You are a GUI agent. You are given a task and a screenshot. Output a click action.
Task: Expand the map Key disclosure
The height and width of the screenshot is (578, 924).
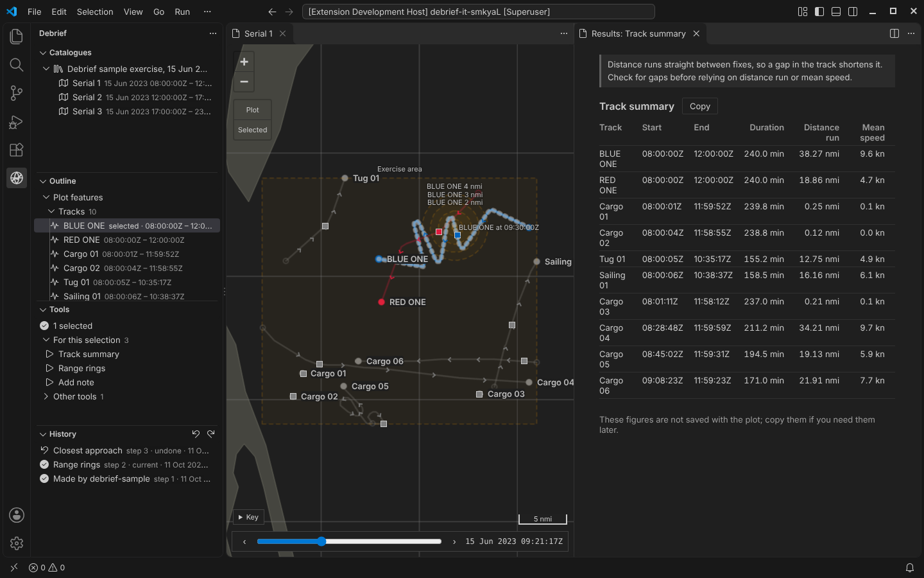248,517
